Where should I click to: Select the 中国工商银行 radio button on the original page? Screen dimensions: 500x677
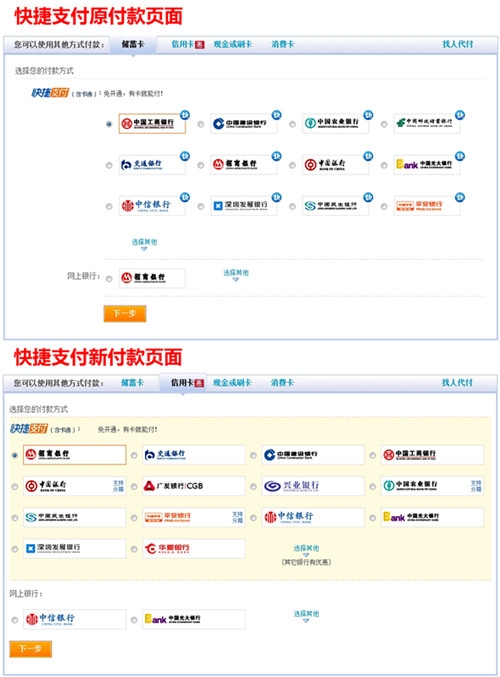click(109, 124)
